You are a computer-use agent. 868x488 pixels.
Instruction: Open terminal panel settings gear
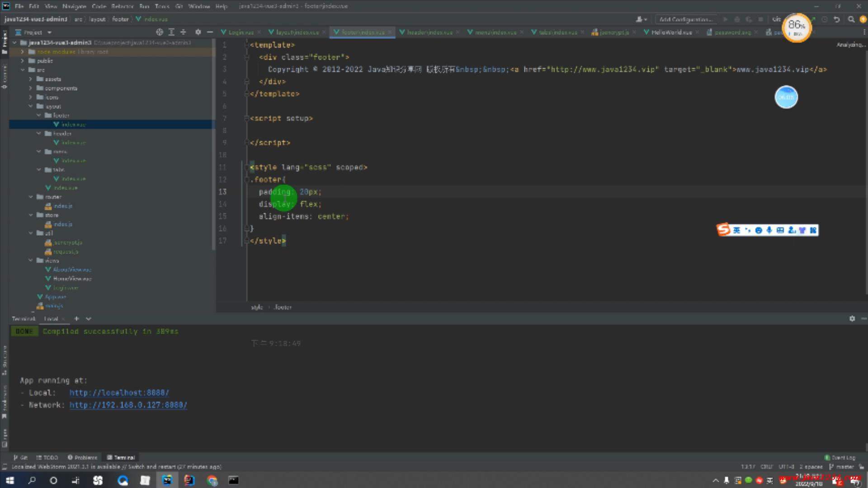pos(852,319)
